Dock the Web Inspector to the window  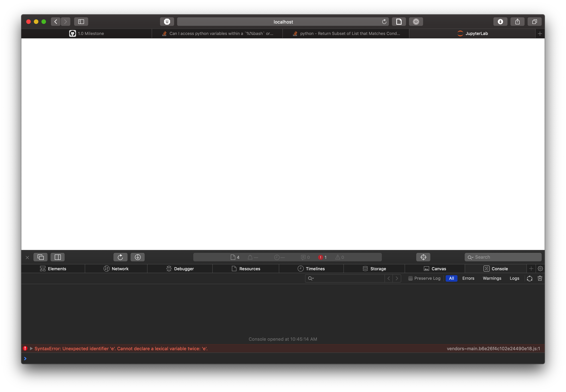[x=58, y=257]
